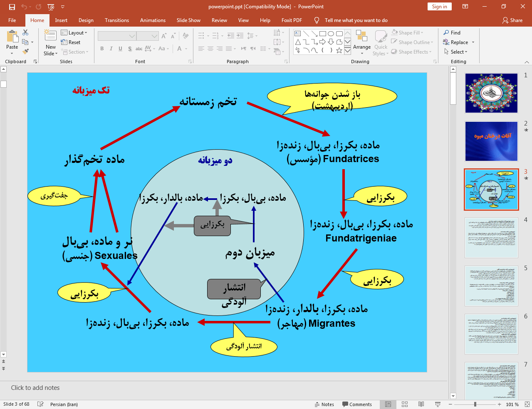
Task: Open the font size combo box
Action: [148, 36]
